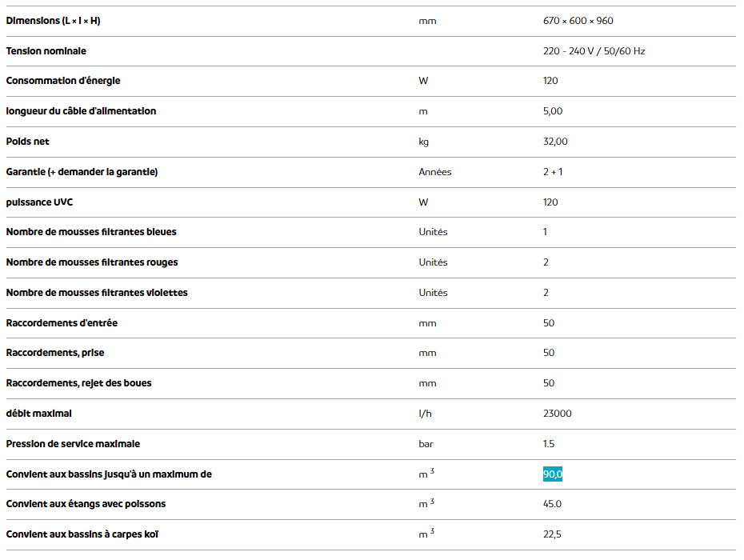
Task: Select the 670 × 600 × 960 value
Action: 578,21
